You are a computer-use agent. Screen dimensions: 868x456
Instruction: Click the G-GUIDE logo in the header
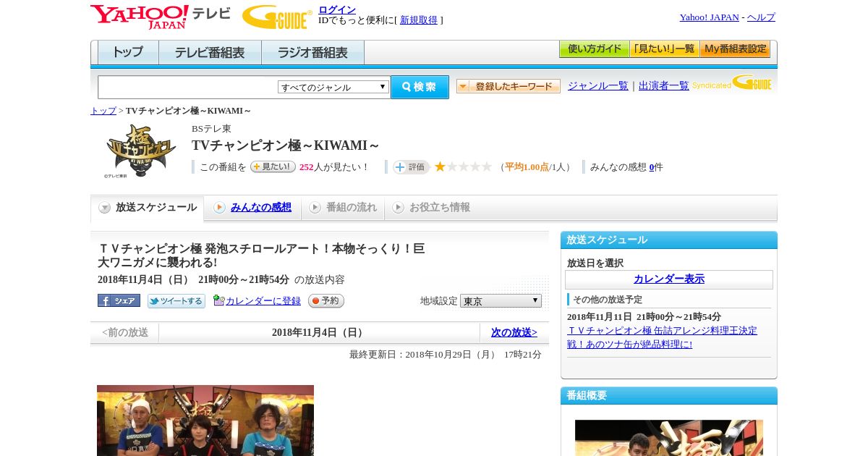click(277, 17)
